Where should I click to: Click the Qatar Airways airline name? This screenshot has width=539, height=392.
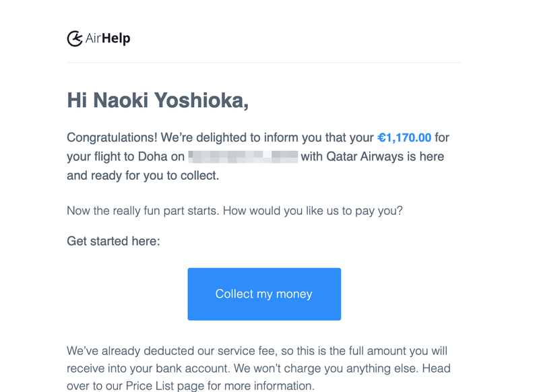point(364,157)
